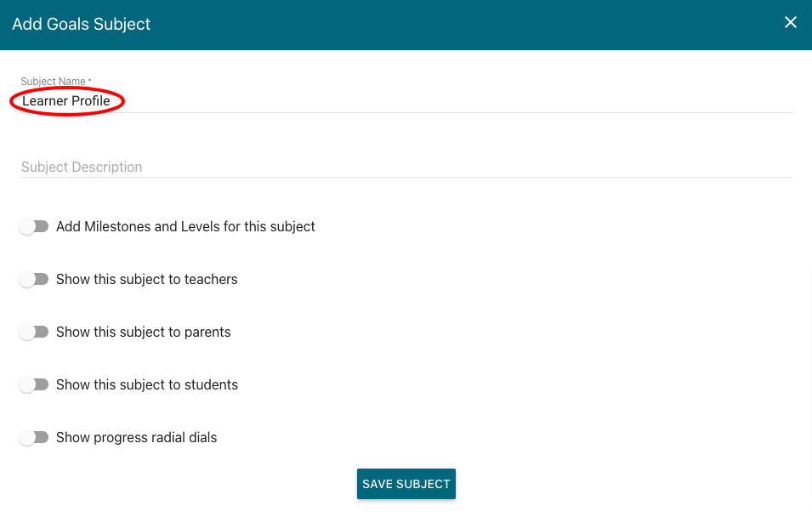Save the subject with SAVE SUBJECT
Image resolution: width=812 pixels, height=523 pixels.
click(406, 484)
